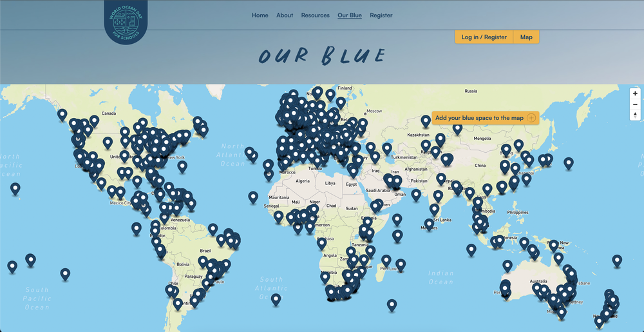The height and width of the screenshot is (332, 644).
Task: Go to the Home page
Action: point(260,15)
